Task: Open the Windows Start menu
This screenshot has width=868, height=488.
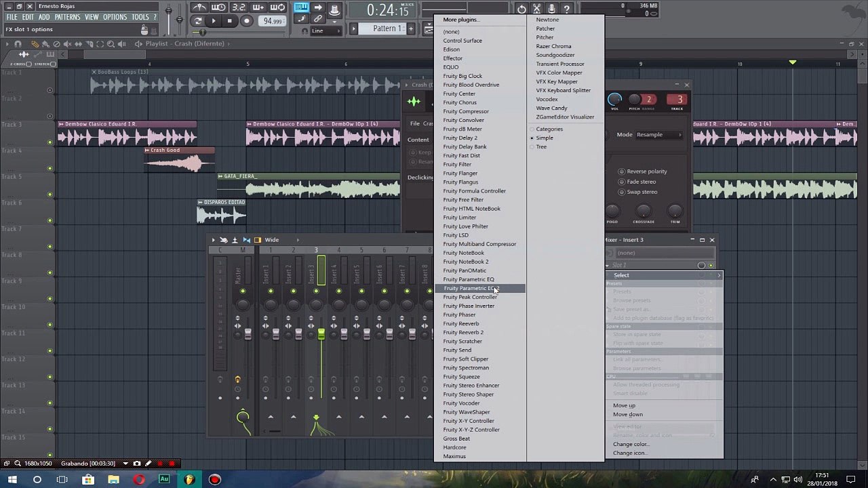Action: 12,480
